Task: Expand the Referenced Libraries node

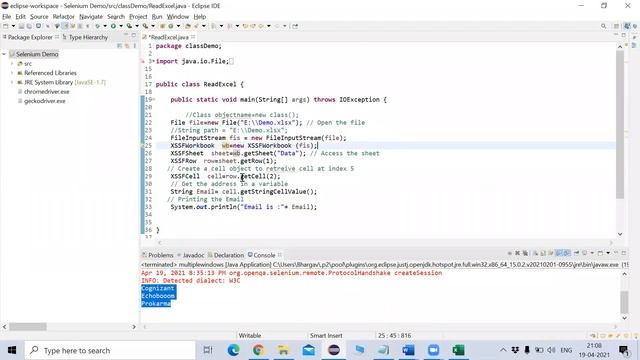Action: (12, 73)
